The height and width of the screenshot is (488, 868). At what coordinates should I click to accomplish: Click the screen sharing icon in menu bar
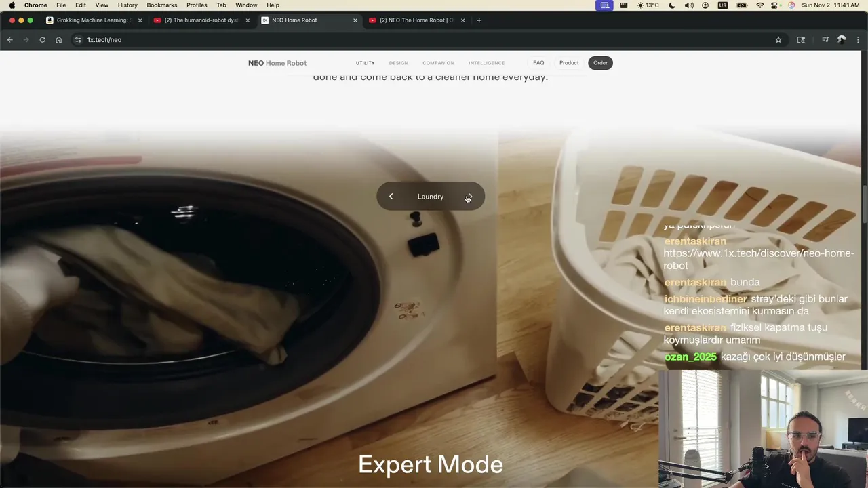[605, 5]
